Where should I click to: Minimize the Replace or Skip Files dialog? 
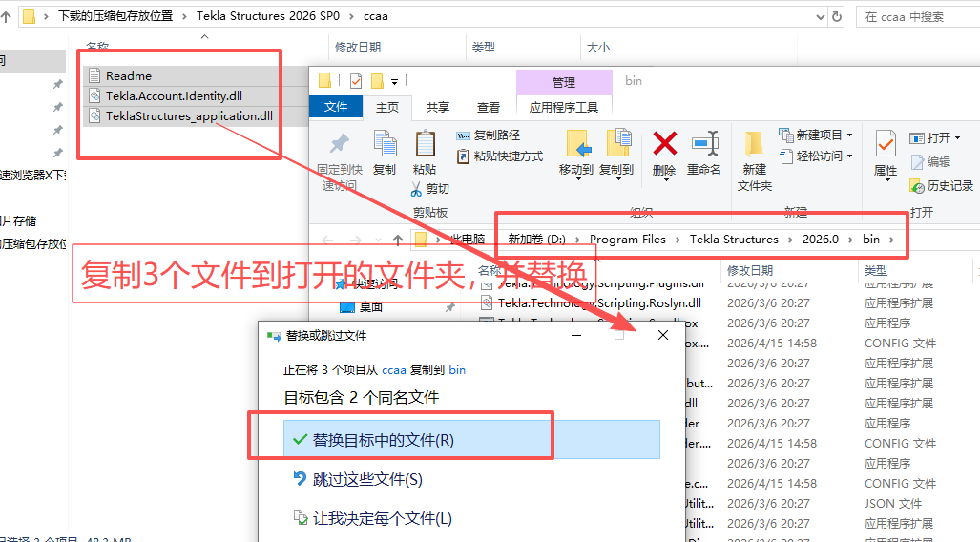pyautogui.click(x=576, y=335)
